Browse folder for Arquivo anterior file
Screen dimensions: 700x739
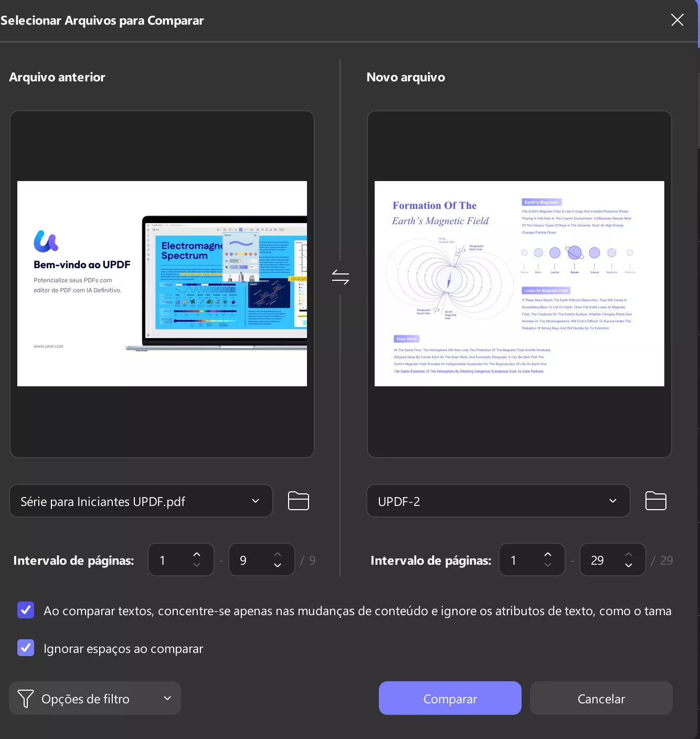tap(299, 501)
